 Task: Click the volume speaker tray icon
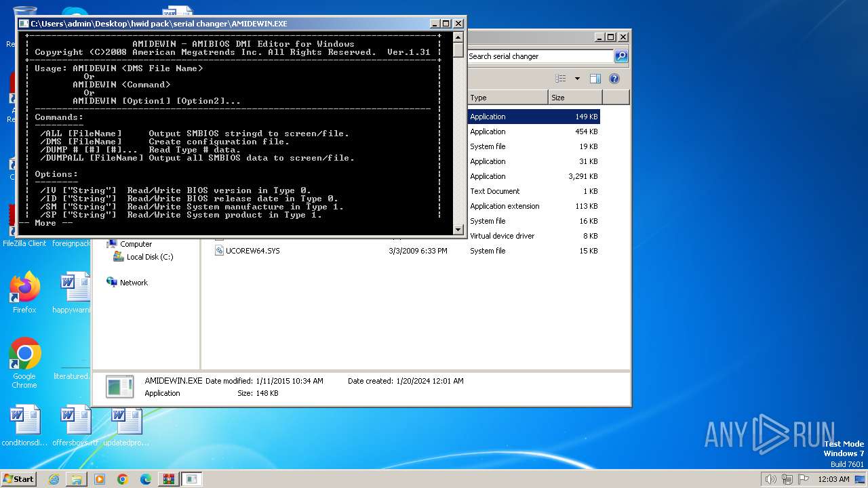[x=770, y=479]
